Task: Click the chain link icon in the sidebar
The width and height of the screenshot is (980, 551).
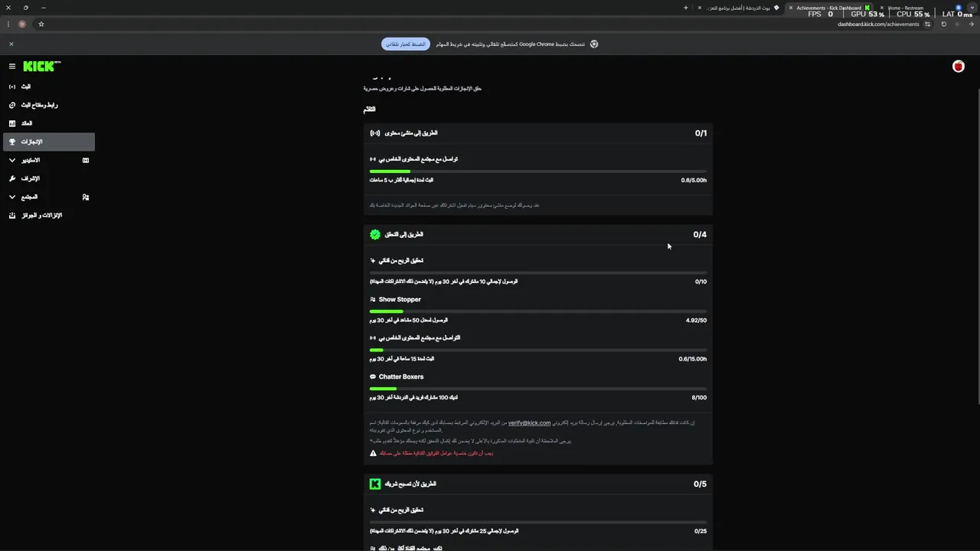Action: point(12,105)
